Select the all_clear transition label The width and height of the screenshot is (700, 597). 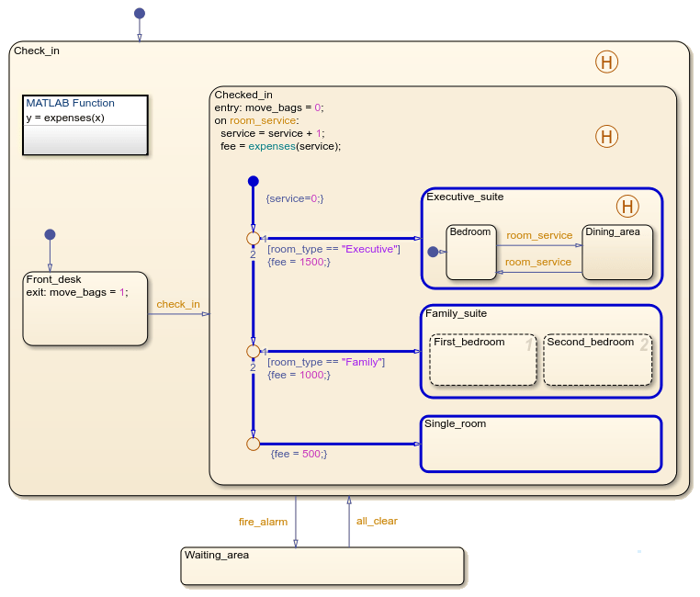point(377,521)
